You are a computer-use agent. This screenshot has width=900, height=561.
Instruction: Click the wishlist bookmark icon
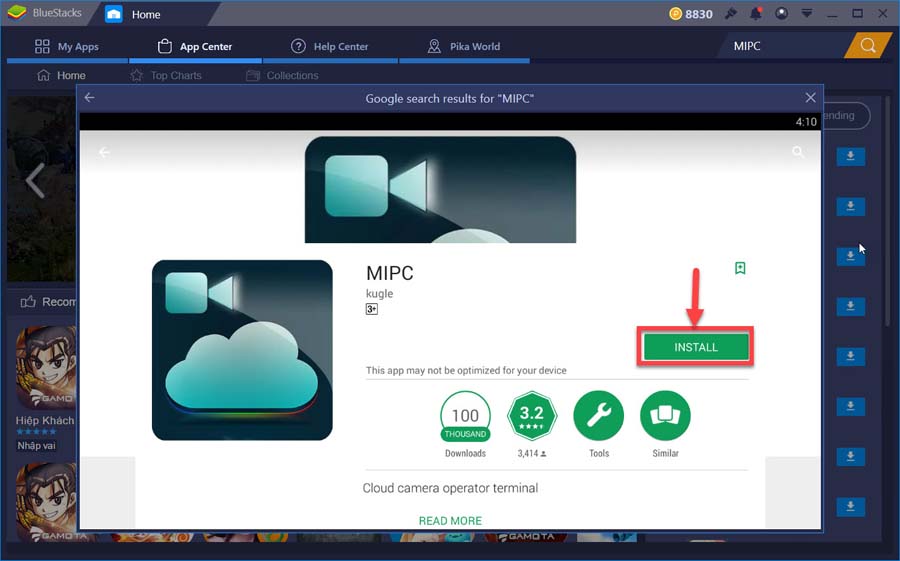tap(740, 268)
